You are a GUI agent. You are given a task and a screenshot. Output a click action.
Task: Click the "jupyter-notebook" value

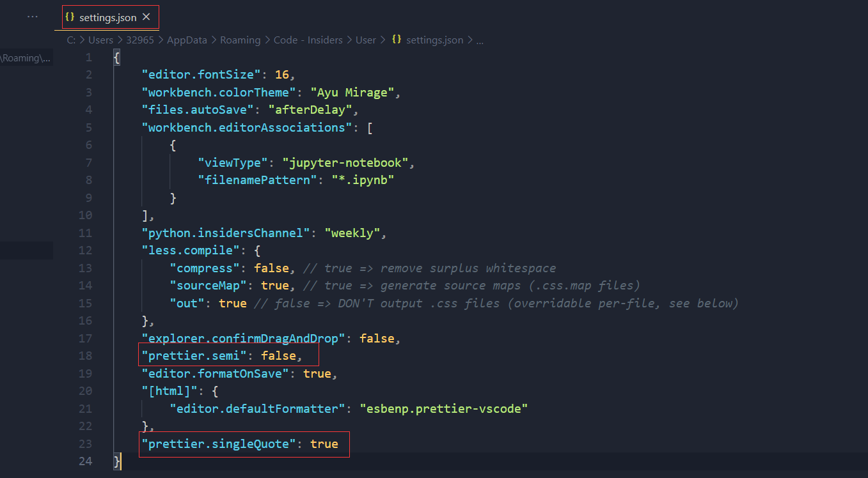coord(345,163)
